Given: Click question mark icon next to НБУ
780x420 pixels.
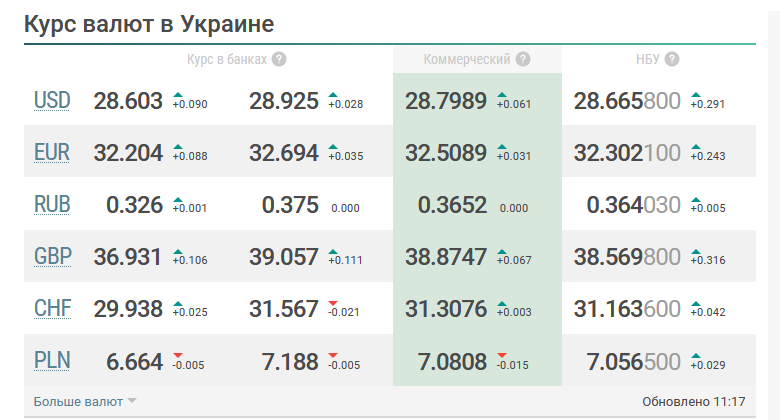Looking at the screenshot, I should pos(672,59).
